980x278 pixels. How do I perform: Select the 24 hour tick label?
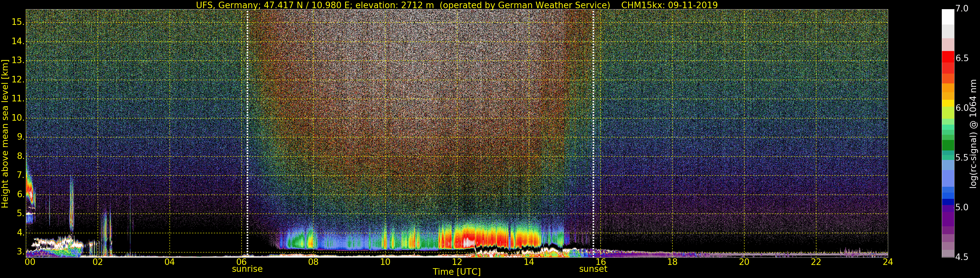[x=888, y=262]
